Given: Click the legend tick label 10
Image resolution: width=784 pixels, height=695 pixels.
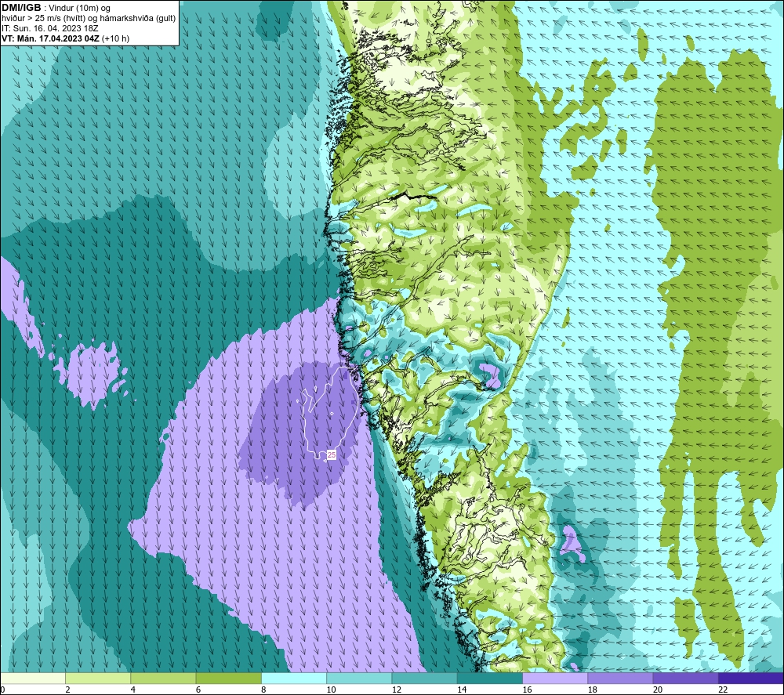Looking at the screenshot, I should point(331,690).
